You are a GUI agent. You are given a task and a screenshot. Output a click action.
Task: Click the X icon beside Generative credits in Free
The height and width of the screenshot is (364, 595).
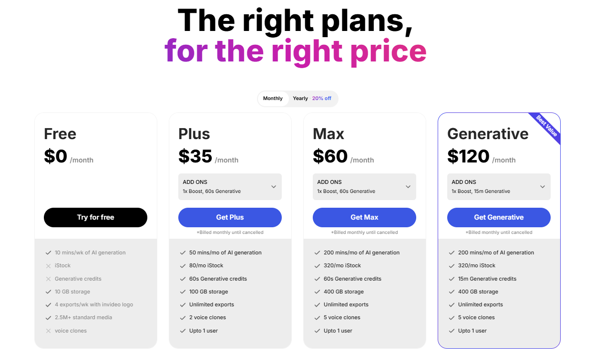(48, 279)
